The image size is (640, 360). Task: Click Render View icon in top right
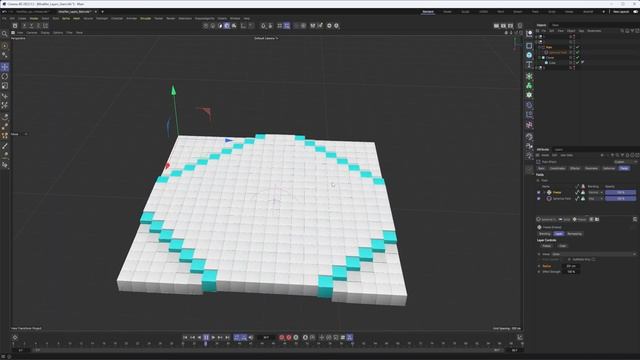pyautogui.click(x=496, y=26)
